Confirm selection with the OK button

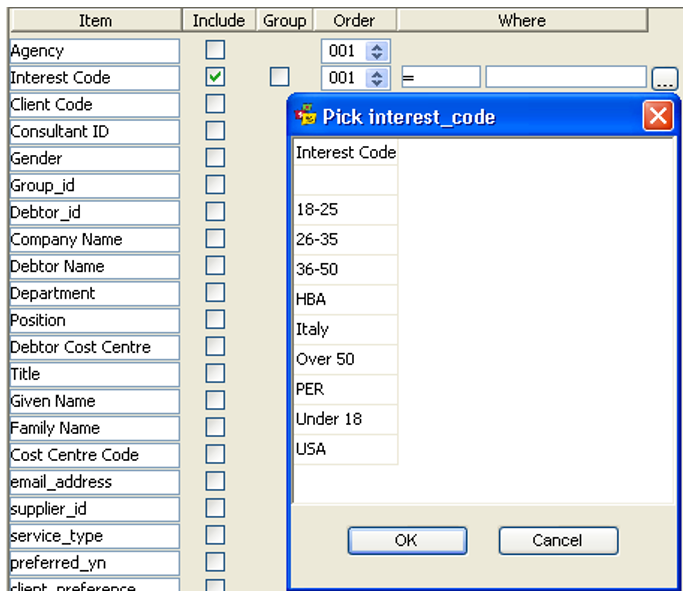point(407,541)
